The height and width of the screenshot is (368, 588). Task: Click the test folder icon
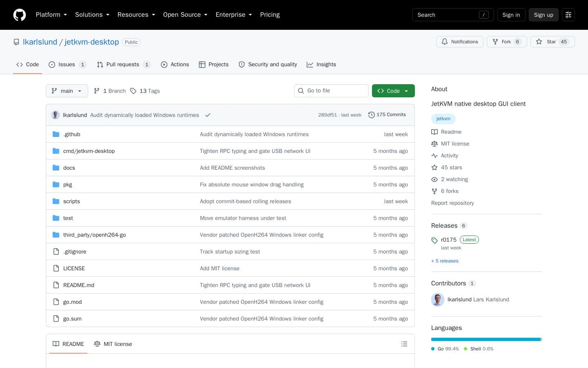[x=56, y=218]
